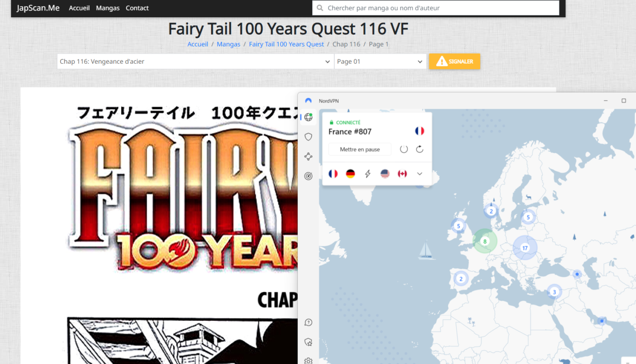This screenshot has height=364, width=636.
Task: Open the help chat bubble icon in NordVPN
Action: (309, 323)
